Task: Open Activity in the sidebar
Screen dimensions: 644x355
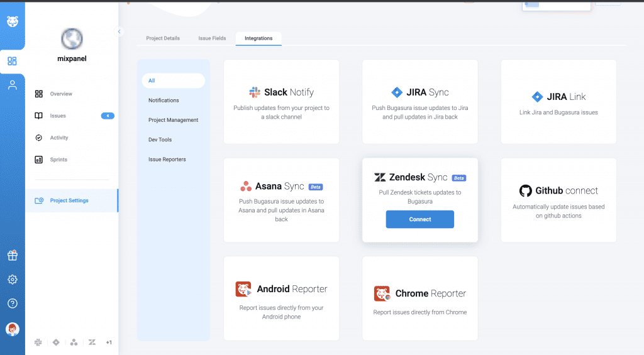Action: click(59, 138)
